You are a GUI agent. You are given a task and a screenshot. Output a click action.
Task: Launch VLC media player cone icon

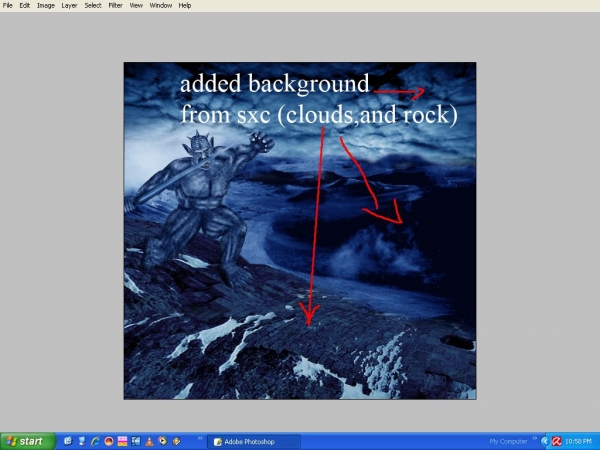tap(149, 441)
